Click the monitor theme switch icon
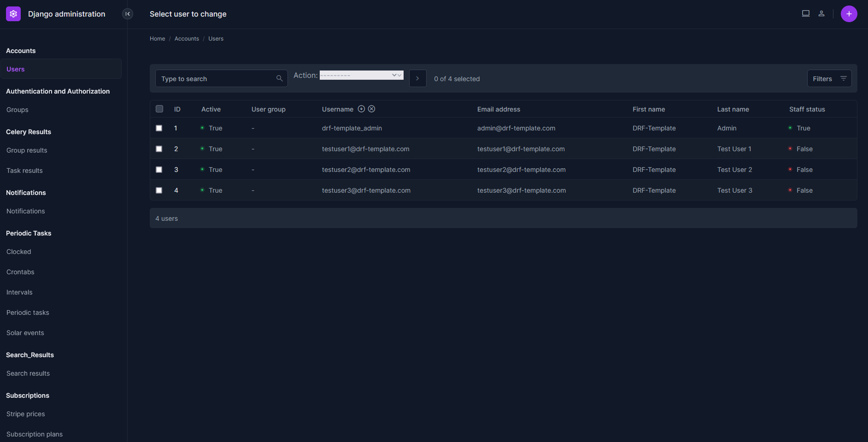 (805, 14)
